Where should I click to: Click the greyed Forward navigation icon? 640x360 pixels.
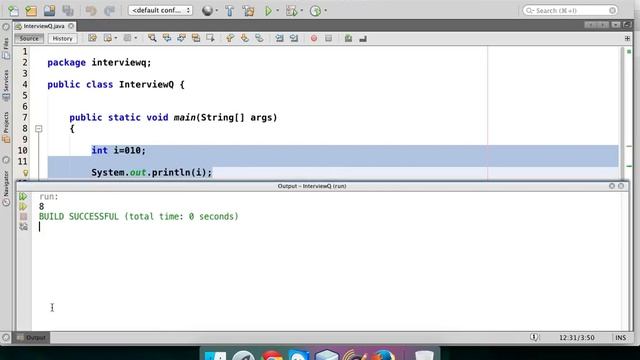pyautogui.click(x=127, y=38)
